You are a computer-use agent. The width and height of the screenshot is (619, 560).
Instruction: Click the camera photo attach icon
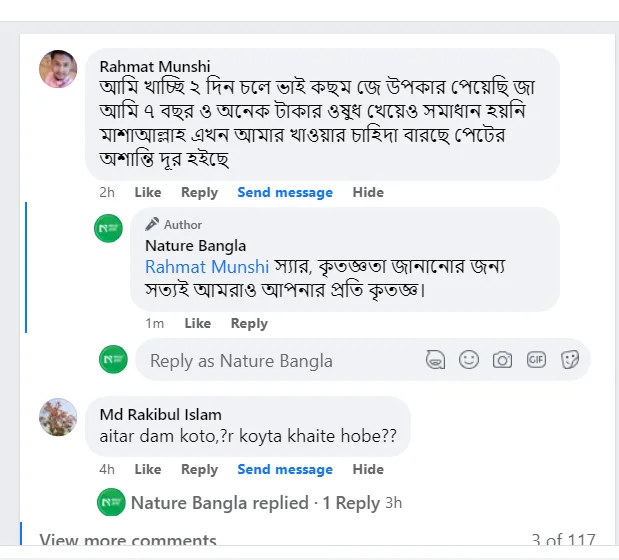click(x=503, y=360)
